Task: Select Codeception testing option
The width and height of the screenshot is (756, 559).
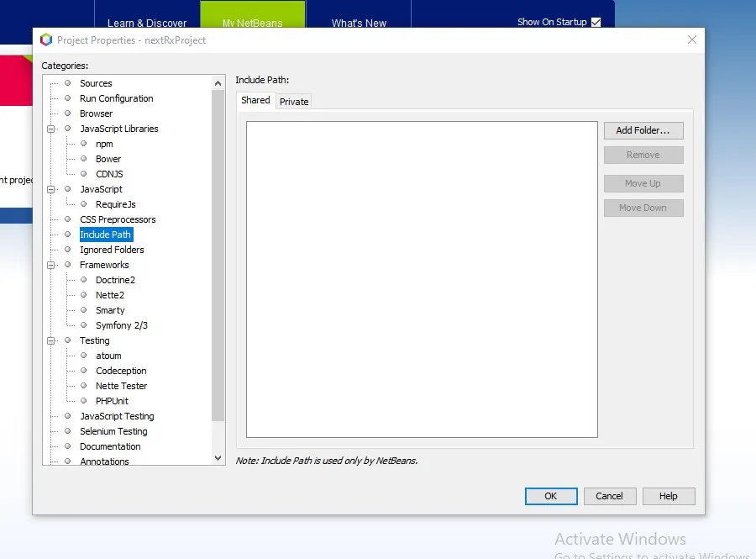Action: pos(121,371)
